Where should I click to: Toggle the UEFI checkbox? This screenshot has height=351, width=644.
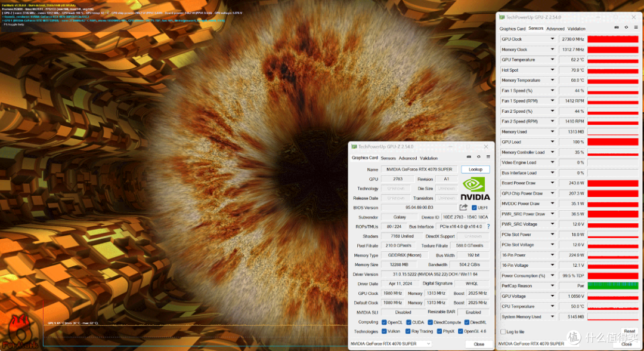[x=474, y=208]
